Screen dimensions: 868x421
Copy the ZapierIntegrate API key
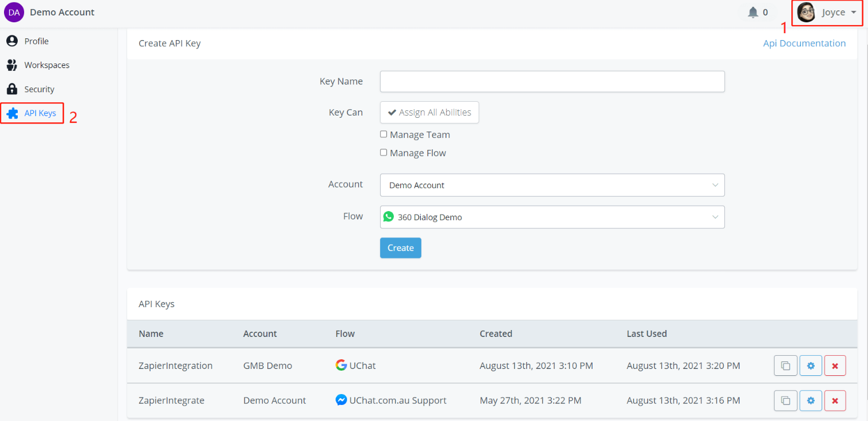[x=786, y=400]
